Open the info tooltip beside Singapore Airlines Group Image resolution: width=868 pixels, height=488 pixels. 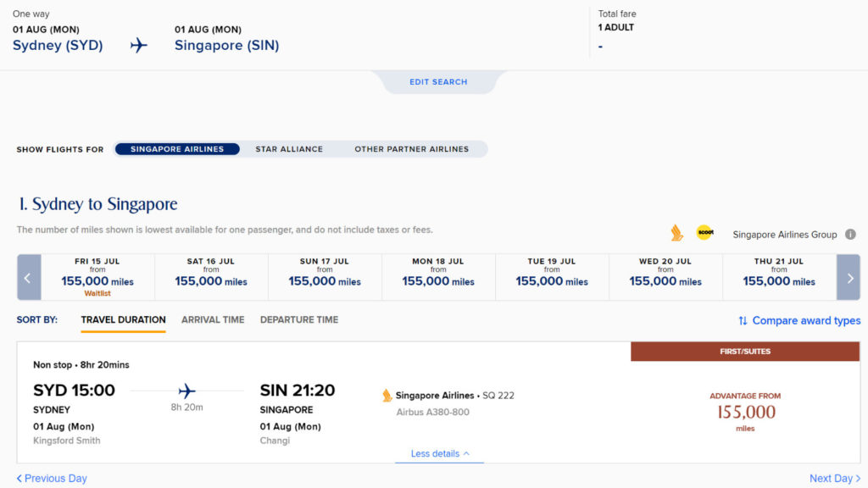click(850, 234)
